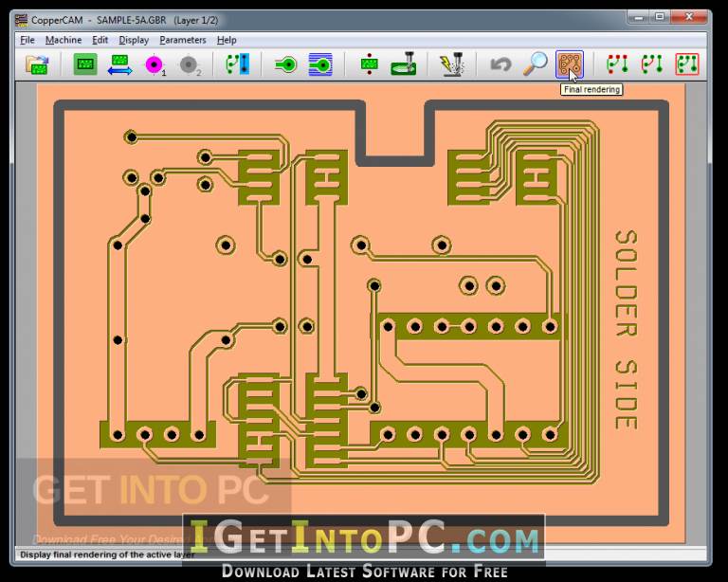Click the SOLDER SIDE text on board
This screenshot has width=728, height=582.
click(626, 329)
